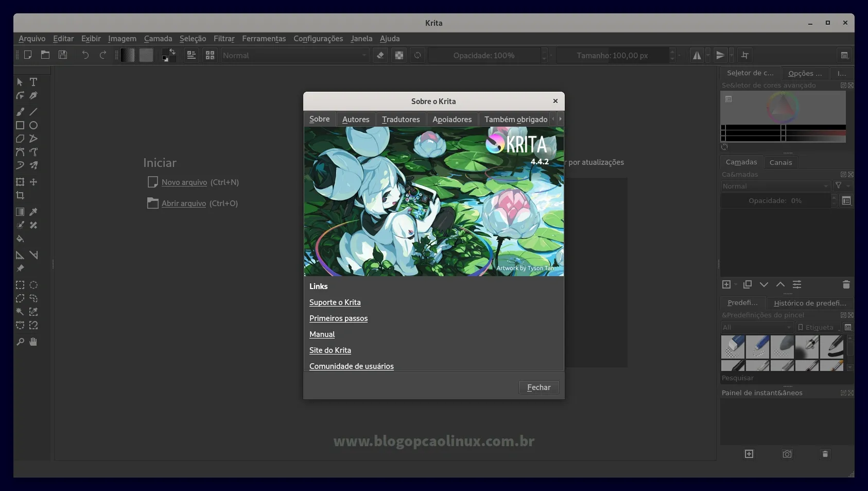Select the Reference Images pin tool
Image resolution: width=868 pixels, height=491 pixels.
(x=20, y=268)
